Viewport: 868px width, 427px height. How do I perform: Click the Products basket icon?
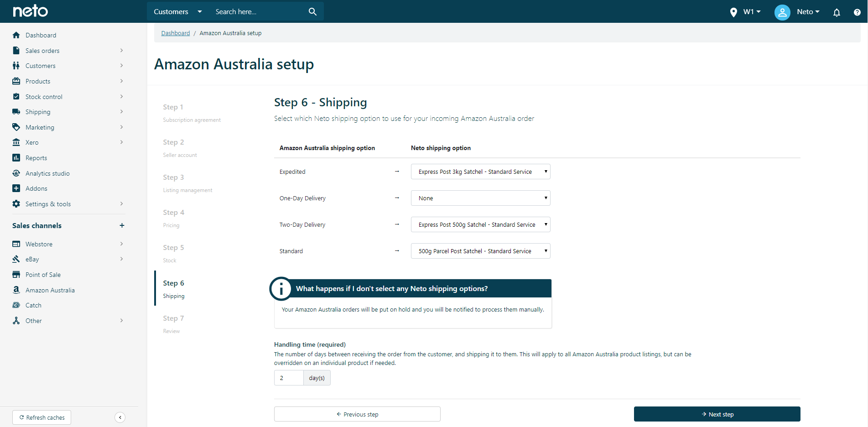click(x=16, y=81)
